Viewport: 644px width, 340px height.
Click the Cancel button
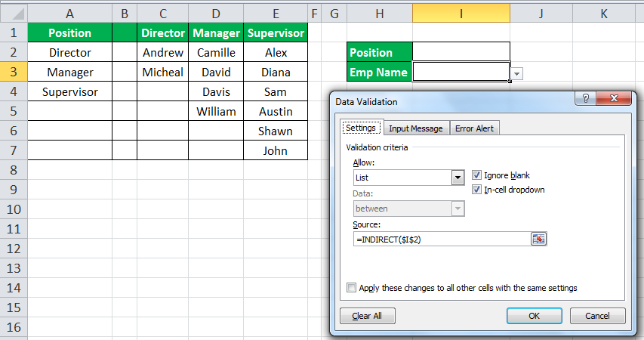[x=597, y=316]
